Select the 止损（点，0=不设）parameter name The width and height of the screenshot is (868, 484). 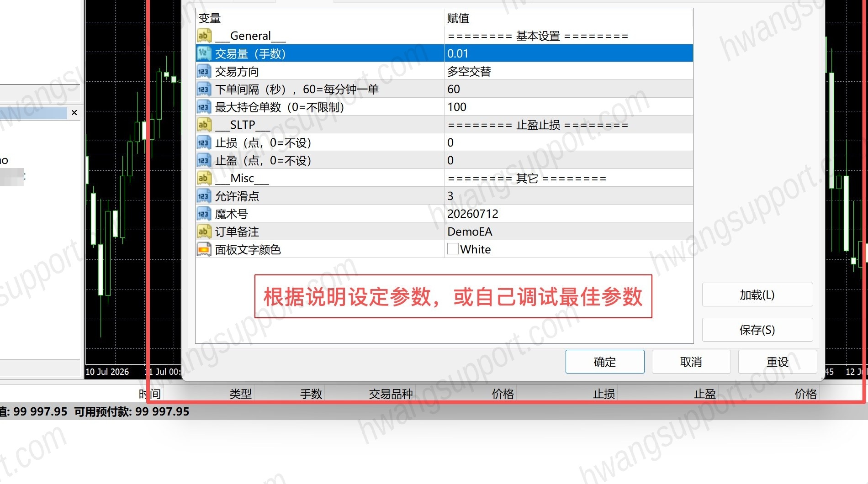263,143
